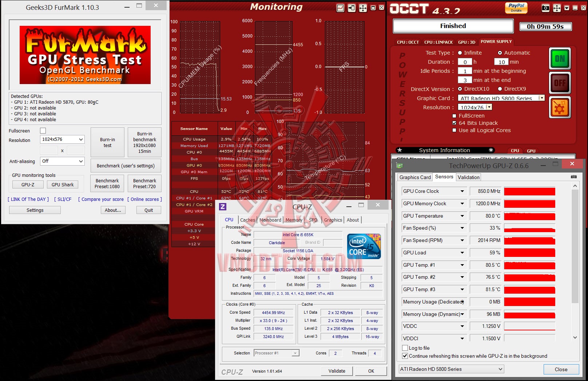Click the Close button in GPU-Z
Screen dimensions: 588x381
coord(561,369)
